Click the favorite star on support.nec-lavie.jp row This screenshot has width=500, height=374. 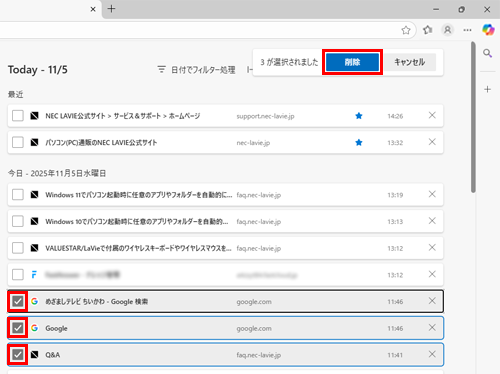click(359, 116)
